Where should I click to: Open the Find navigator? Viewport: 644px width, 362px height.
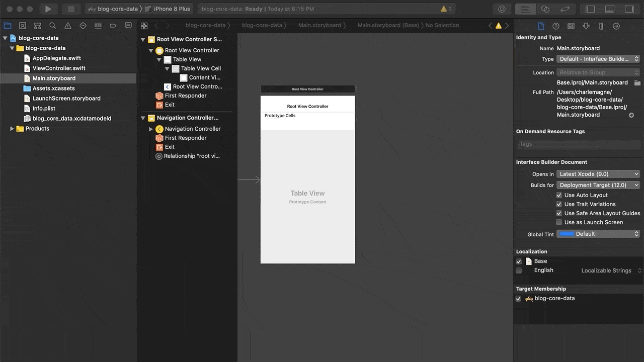click(53, 26)
